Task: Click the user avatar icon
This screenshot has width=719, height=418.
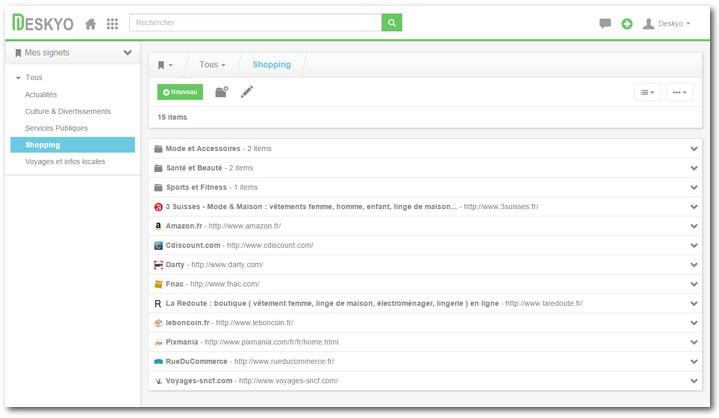Action: click(x=648, y=23)
